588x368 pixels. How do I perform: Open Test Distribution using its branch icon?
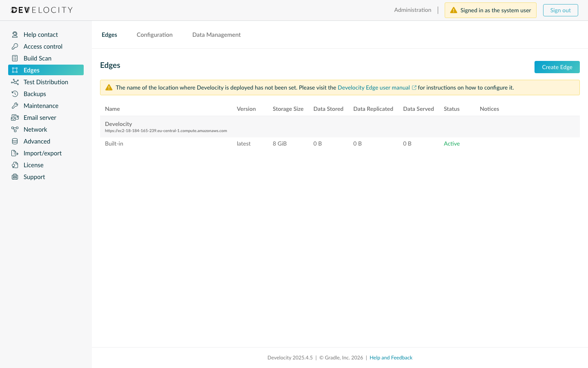pos(15,82)
